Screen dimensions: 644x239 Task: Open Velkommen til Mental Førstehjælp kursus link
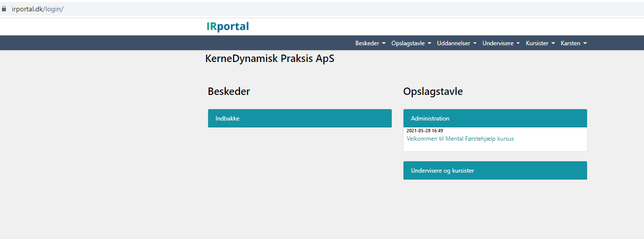point(460,139)
